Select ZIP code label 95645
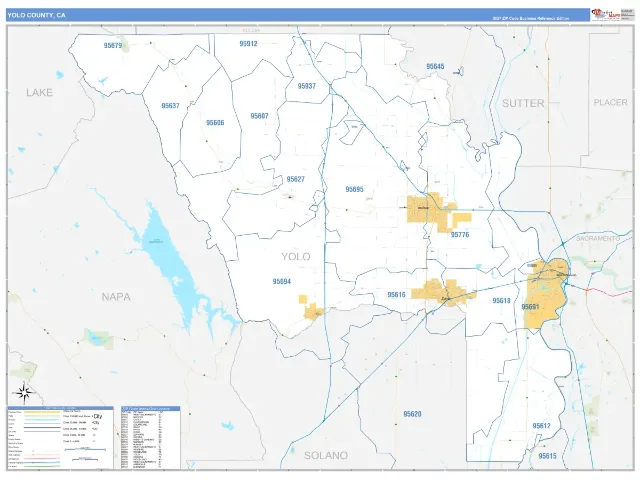 point(435,66)
